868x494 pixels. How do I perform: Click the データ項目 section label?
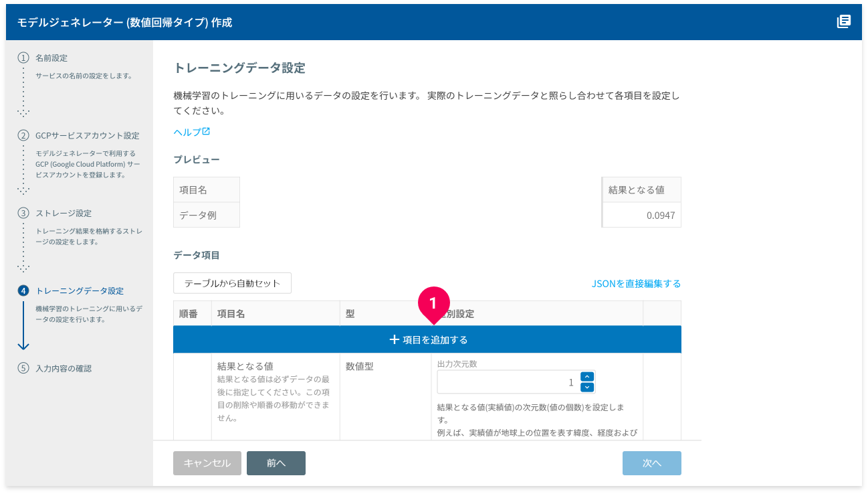click(197, 255)
